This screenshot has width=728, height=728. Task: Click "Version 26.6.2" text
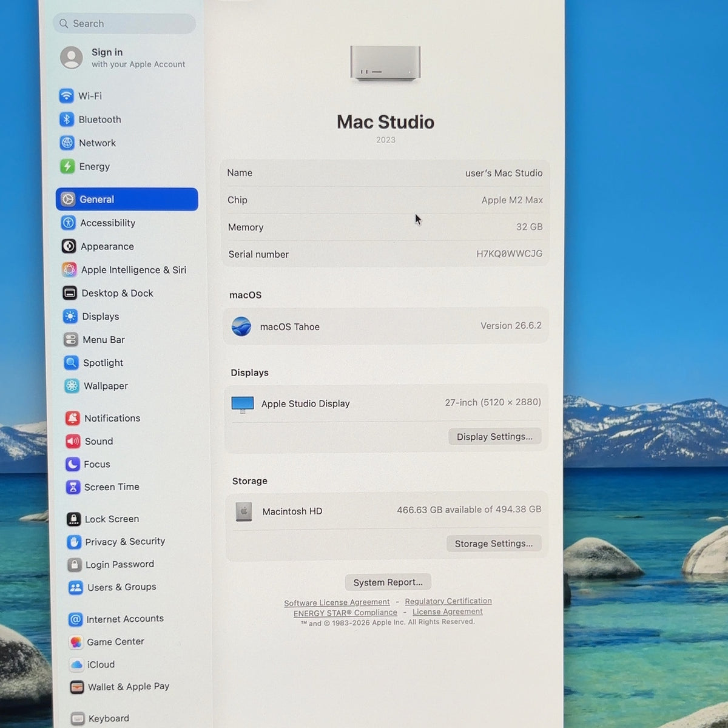coord(511,326)
